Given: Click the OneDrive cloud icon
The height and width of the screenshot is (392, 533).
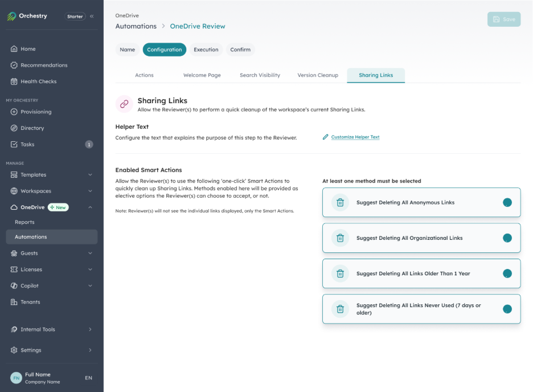Looking at the screenshot, I should [14, 207].
